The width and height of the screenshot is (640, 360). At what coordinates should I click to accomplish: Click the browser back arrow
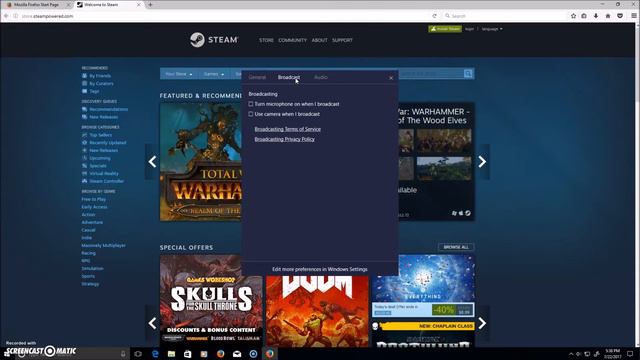(x=6, y=16)
